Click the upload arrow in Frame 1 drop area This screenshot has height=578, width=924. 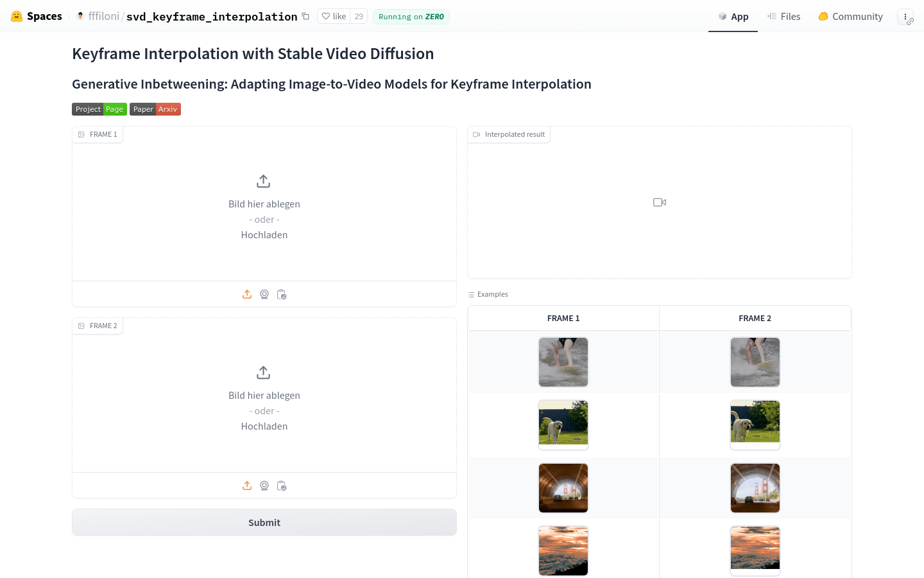click(263, 181)
